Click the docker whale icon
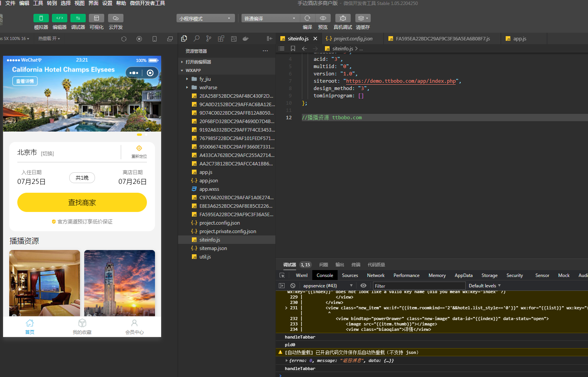The image size is (588, 377). click(x=246, y=38)
